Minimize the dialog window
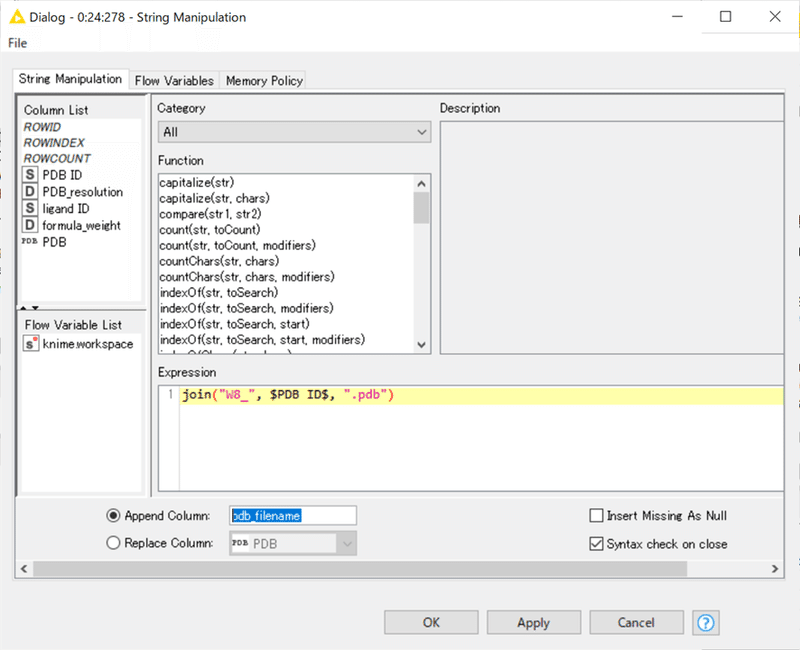Screen dimensions: 800x650 pos(677,17)
